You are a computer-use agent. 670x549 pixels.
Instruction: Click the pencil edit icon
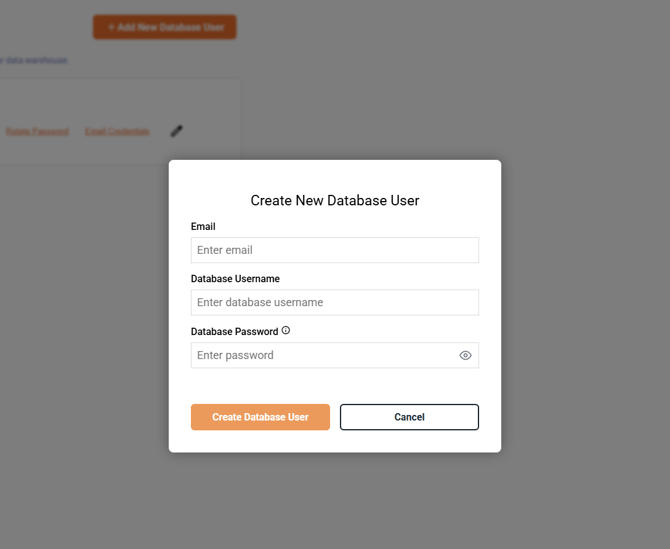[177, 130]
